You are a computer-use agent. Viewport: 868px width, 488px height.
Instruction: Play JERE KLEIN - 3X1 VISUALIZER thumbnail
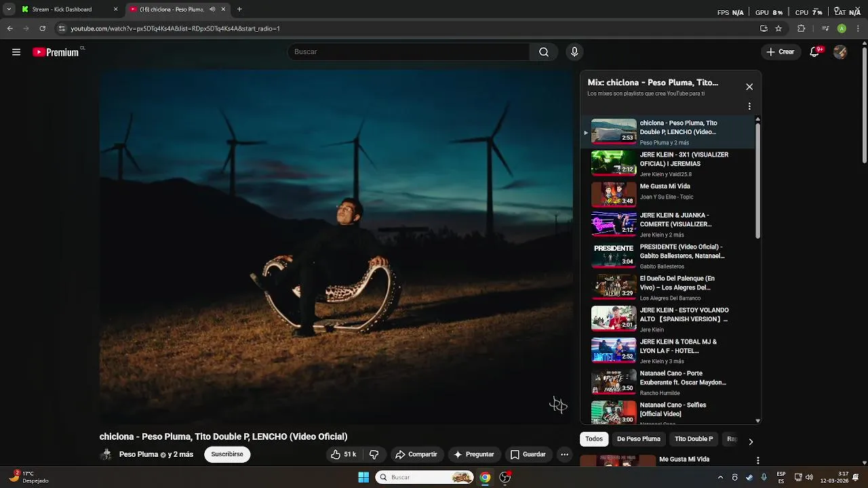[x=614, y=163]
